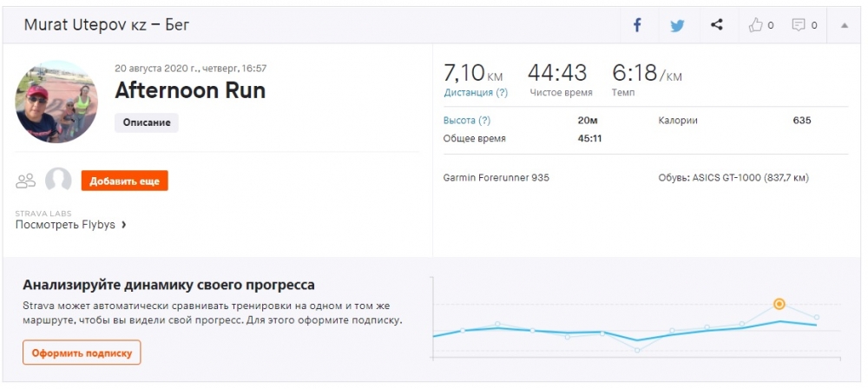The width and height of the screenshot is (868, 389).
Task: Collapse the activity header arrow
Action: click(844, 25)
